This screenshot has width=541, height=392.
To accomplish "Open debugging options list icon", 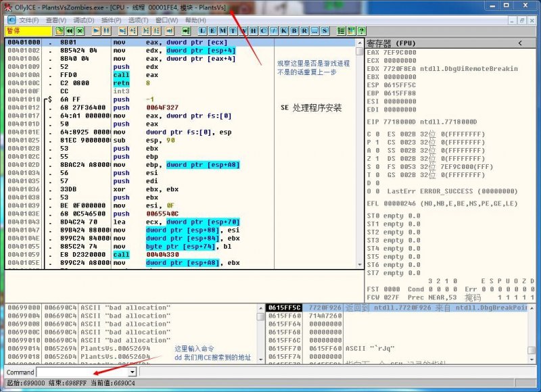I will coord(342,31).
